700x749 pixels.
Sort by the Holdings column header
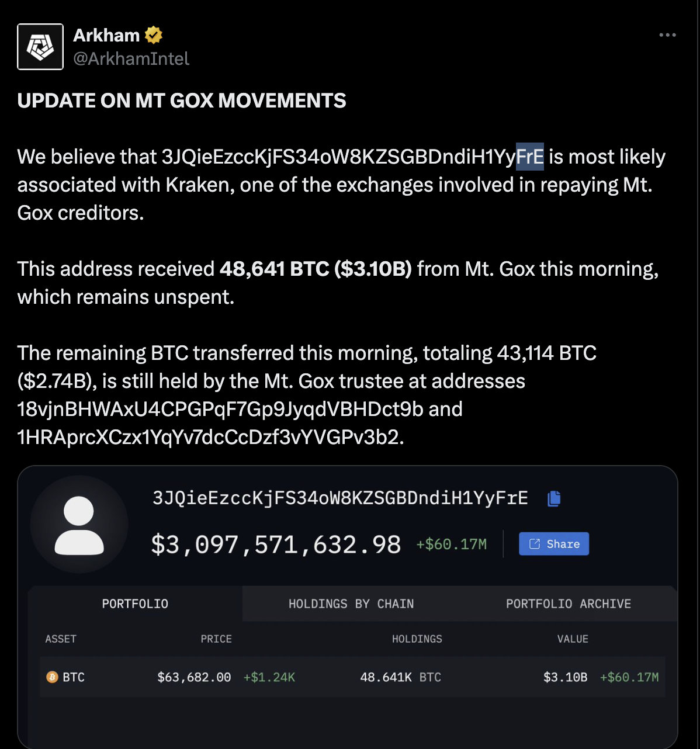point(417,639)
